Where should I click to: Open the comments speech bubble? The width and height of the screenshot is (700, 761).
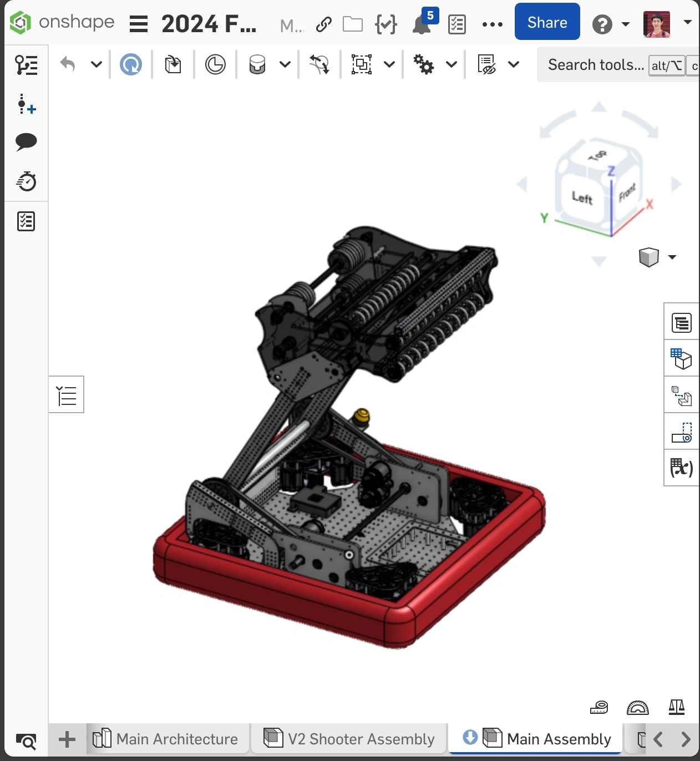click(x=26, y=142)
